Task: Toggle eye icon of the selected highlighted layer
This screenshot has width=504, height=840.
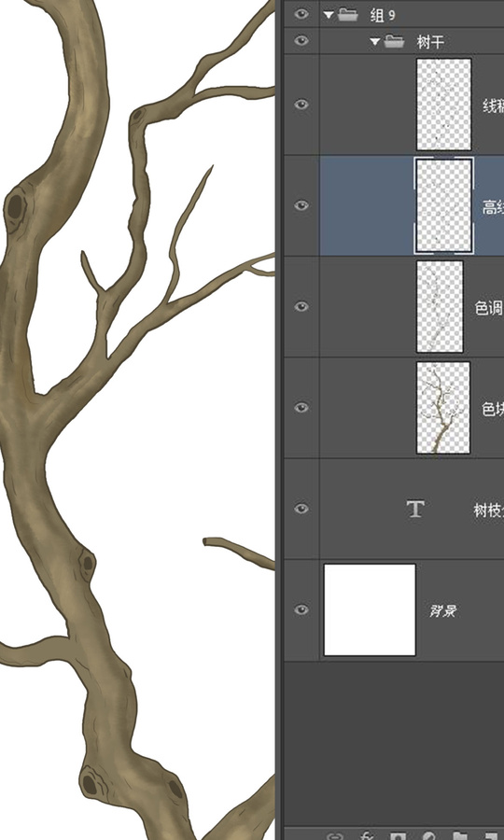Action: coord(301,205)
